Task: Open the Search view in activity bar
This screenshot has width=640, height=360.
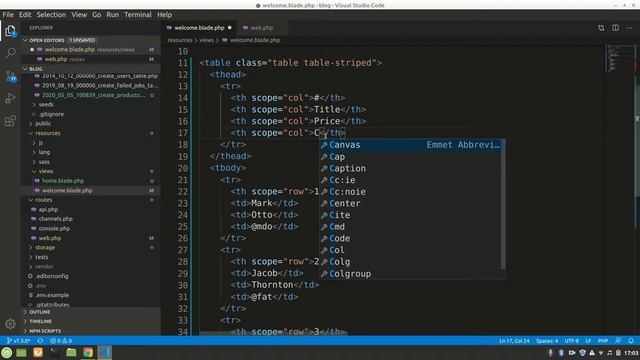Action: [x=10, y=53]
